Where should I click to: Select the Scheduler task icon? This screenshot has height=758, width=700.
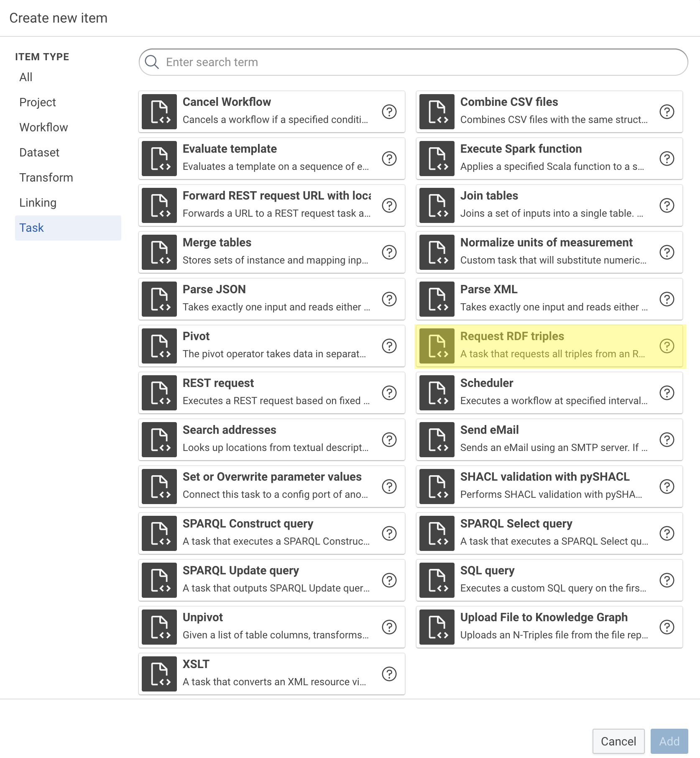(x=437, y=392)
